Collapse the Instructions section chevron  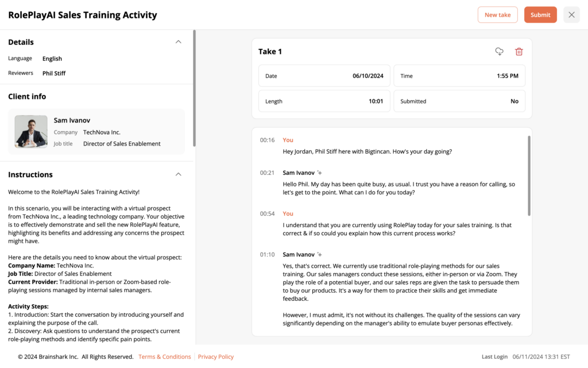[x=179, y=175]
